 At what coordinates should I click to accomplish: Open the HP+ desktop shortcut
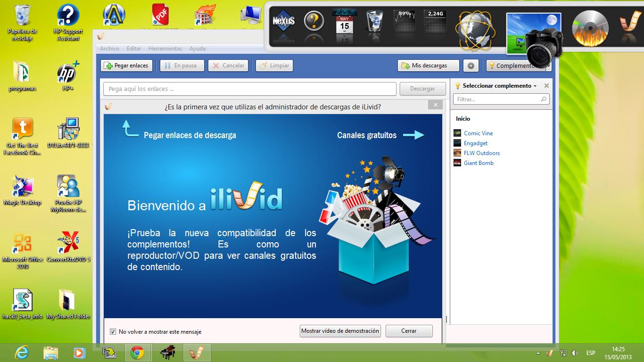click(68, 75)
